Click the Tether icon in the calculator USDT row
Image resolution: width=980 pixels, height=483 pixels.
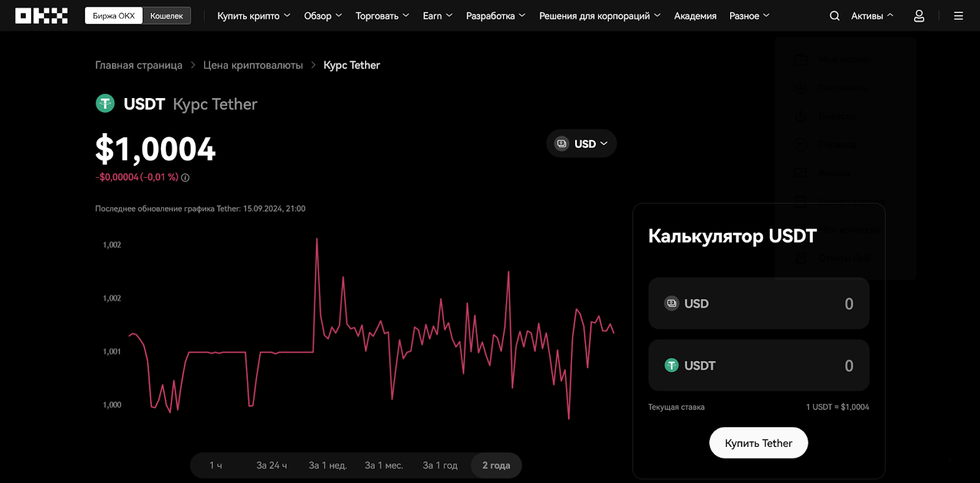pos(672,365)
